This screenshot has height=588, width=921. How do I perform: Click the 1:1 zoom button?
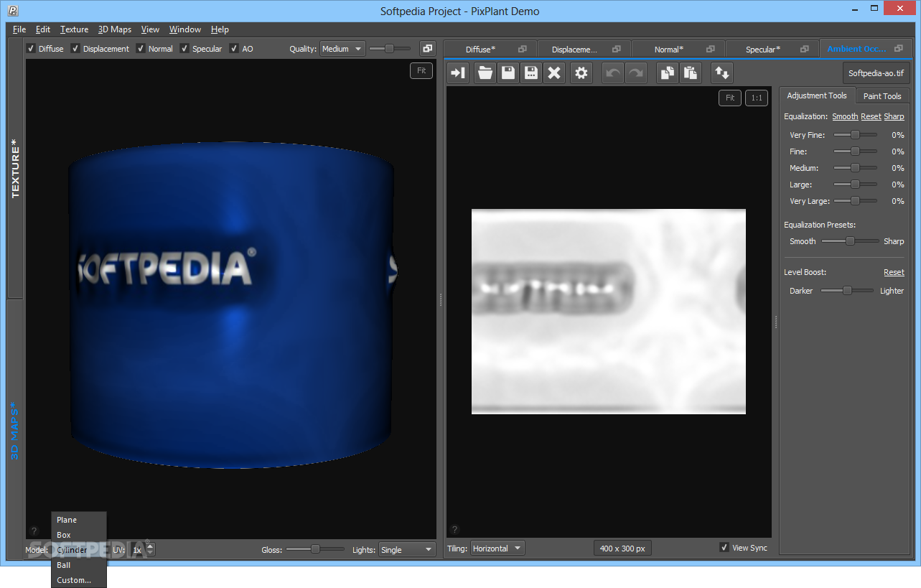(x=757, y=98)
